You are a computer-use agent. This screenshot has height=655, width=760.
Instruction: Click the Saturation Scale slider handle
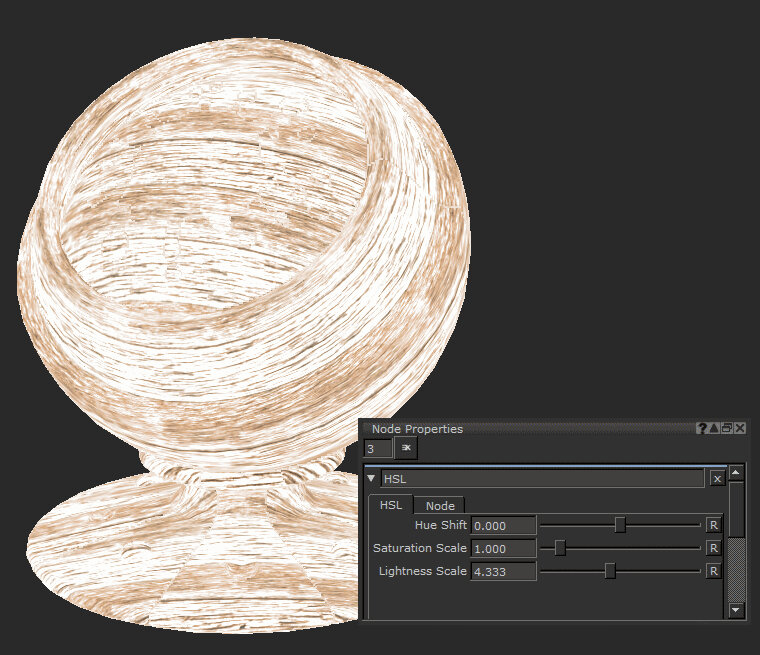[560, 548]
